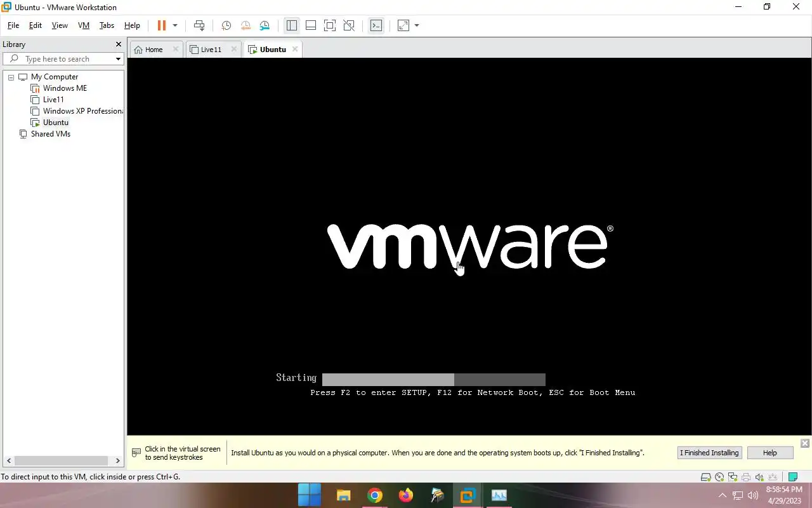Click the Help button in the install bar
Image resolution: width=812 pixels, height=508 pixels.
(x=769, y=453)
